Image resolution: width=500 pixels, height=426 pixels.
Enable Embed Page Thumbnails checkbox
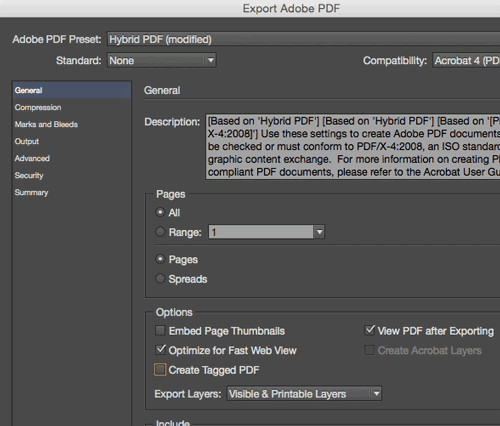(160, 331)
